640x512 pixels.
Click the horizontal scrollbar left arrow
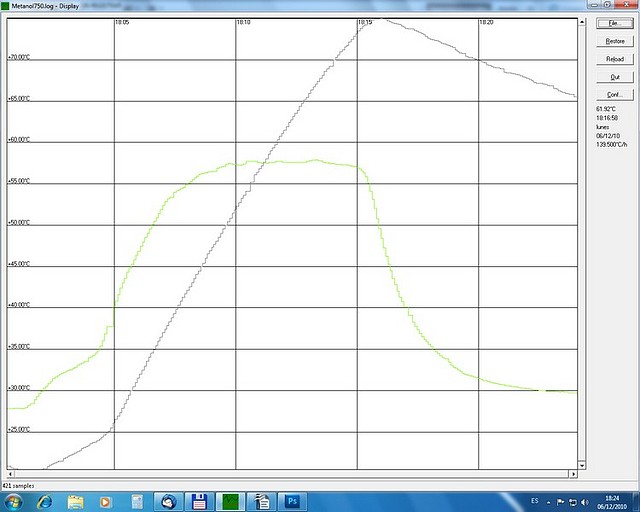pyautogui.click(x=11, y=474)
